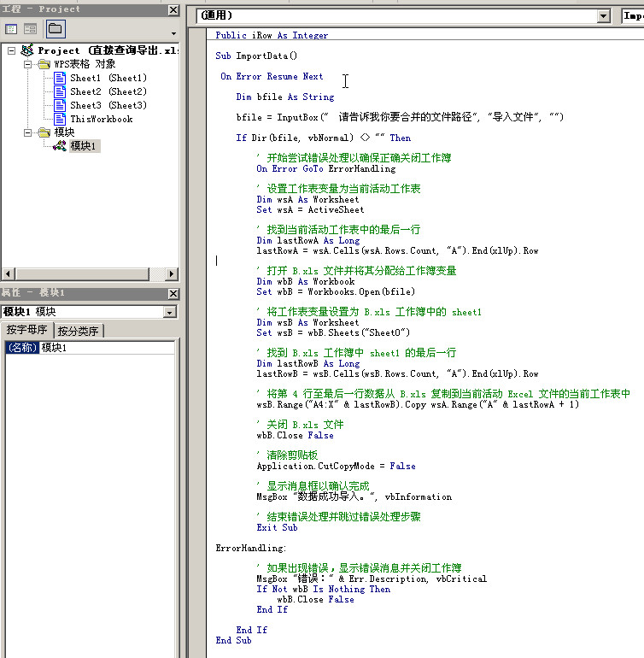Collapse the 模块 folder node
Screen dimensions: 644x658
tap(27, 132)
